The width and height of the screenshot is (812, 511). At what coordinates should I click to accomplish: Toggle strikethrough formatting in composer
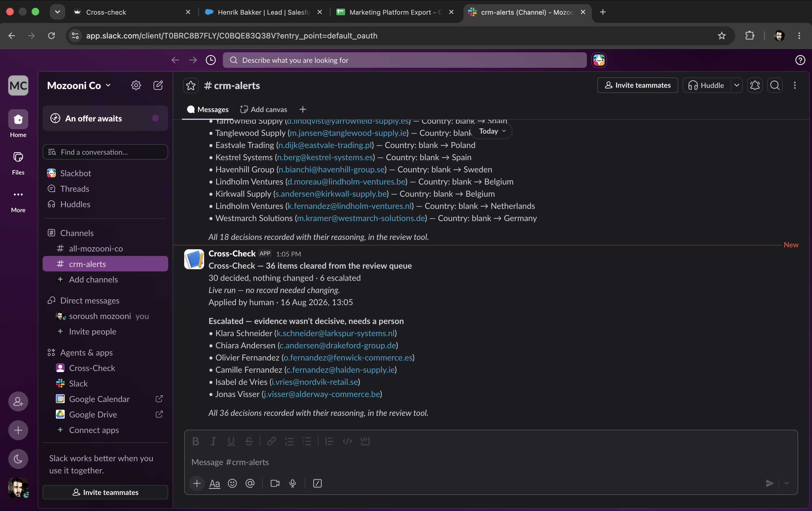coord(249,441)
